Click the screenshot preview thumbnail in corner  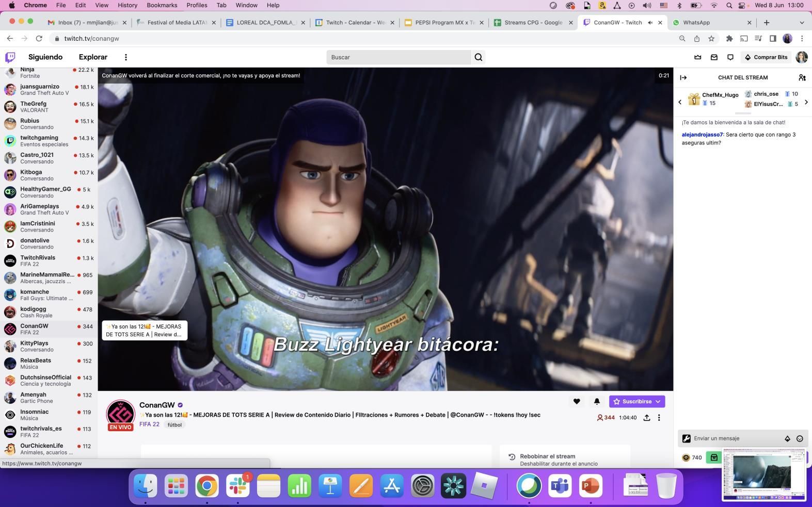[763, 475]
